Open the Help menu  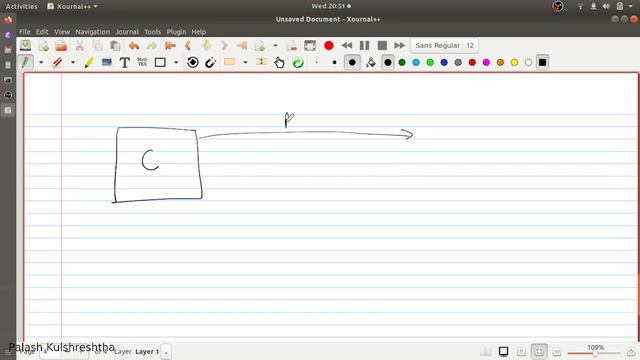[x=199, y=31]
